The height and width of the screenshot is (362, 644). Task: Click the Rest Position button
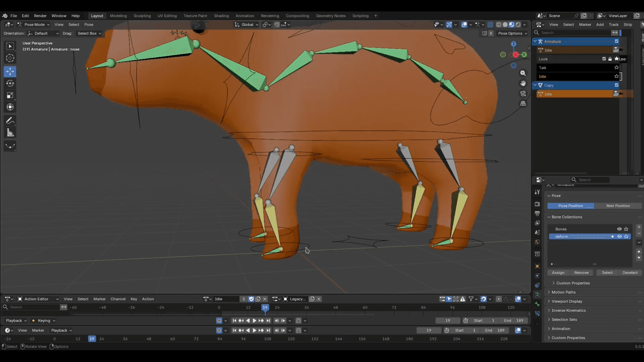(x=618, y=206)
